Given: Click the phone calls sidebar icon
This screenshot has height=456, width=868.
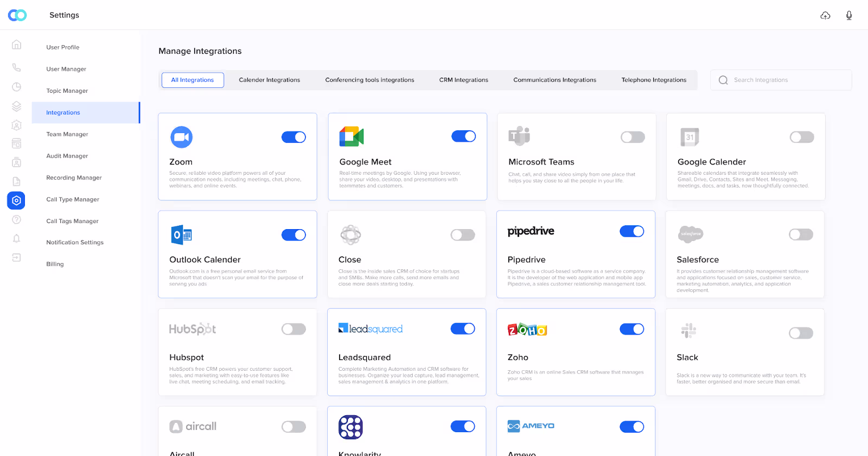Looking at the screenshot, I should point(16,67).
